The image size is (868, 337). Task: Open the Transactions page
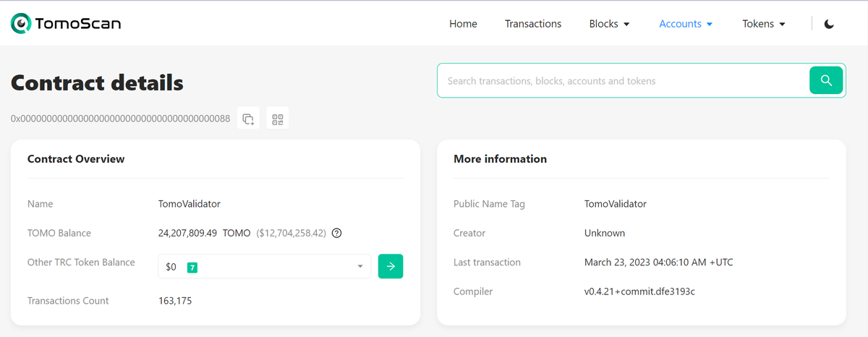tap(533, 24)
